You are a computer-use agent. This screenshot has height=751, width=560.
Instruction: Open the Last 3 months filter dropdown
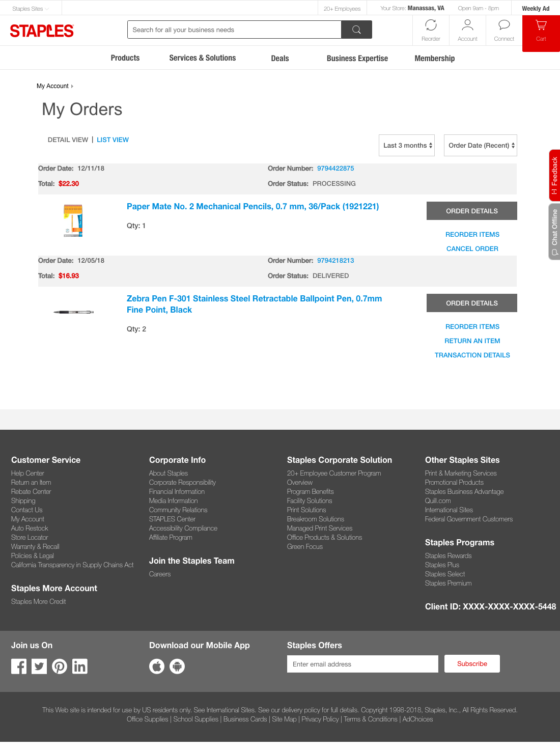click(406, 145)
